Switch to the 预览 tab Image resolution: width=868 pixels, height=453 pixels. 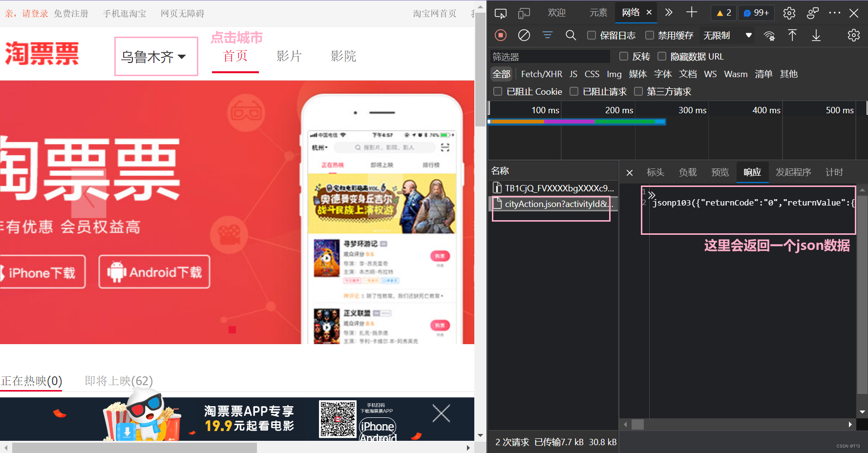coord(720,172)
